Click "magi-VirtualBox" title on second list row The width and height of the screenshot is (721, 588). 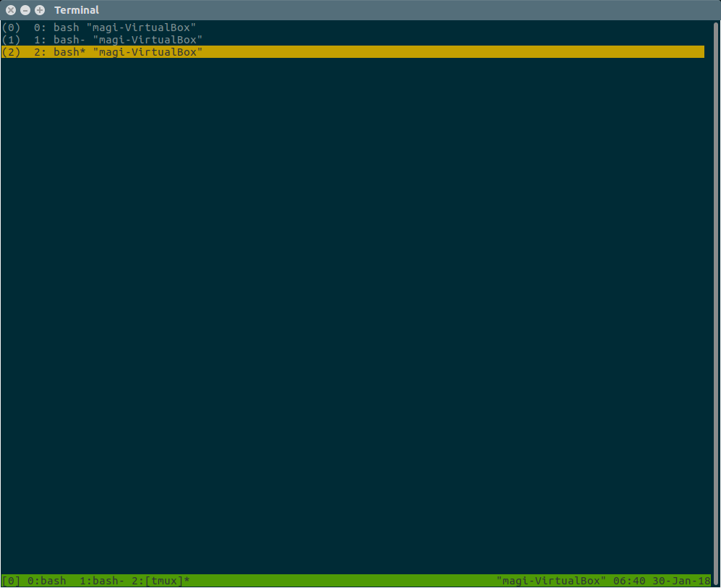point(148,40)
